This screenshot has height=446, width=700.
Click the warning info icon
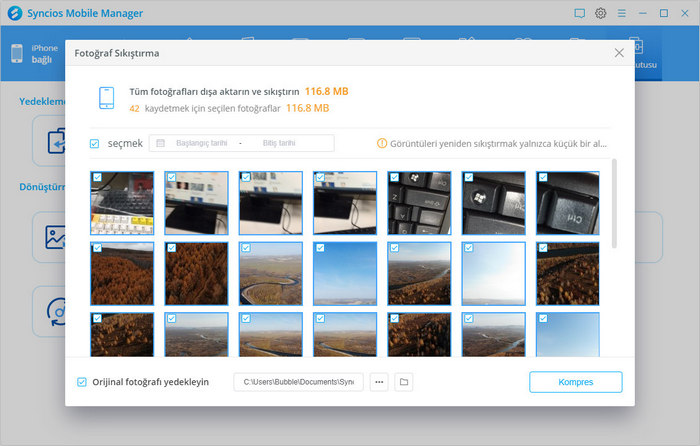pyautogui.click(x=382, y=143)
